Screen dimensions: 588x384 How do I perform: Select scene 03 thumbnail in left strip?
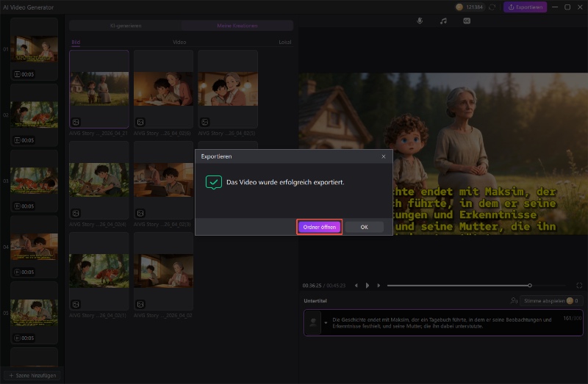[x=35, y=178]
